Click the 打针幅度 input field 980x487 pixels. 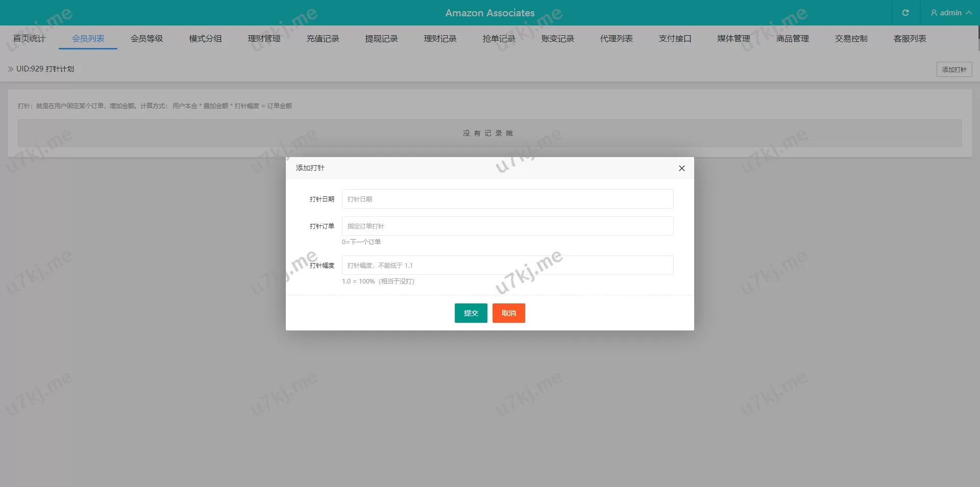(507, 265)
